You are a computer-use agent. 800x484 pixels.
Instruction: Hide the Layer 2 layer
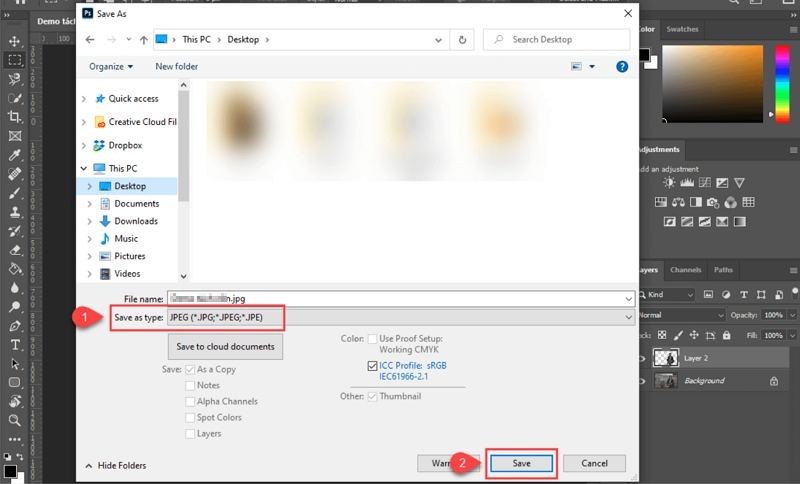pyautogui.click(x=643, y=357)
